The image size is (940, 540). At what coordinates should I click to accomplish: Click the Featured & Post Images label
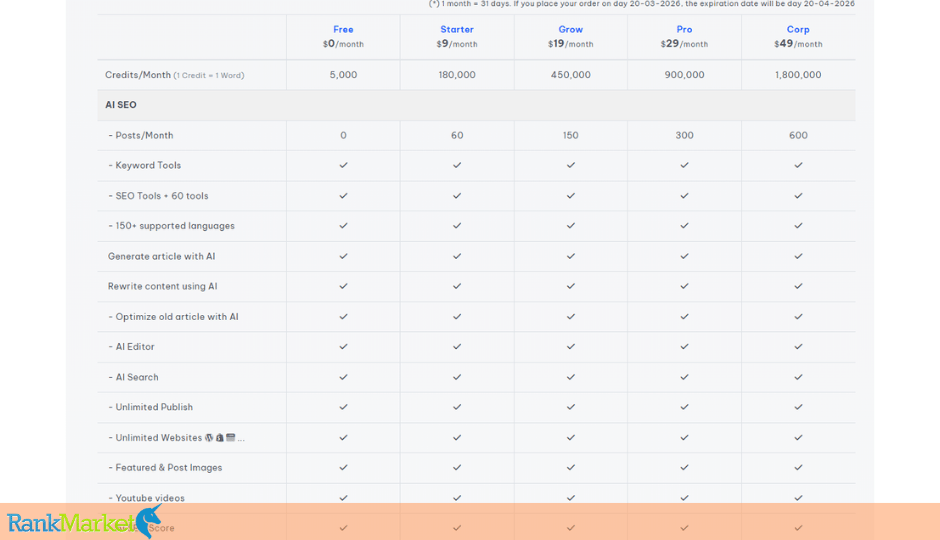coord(165,467)
